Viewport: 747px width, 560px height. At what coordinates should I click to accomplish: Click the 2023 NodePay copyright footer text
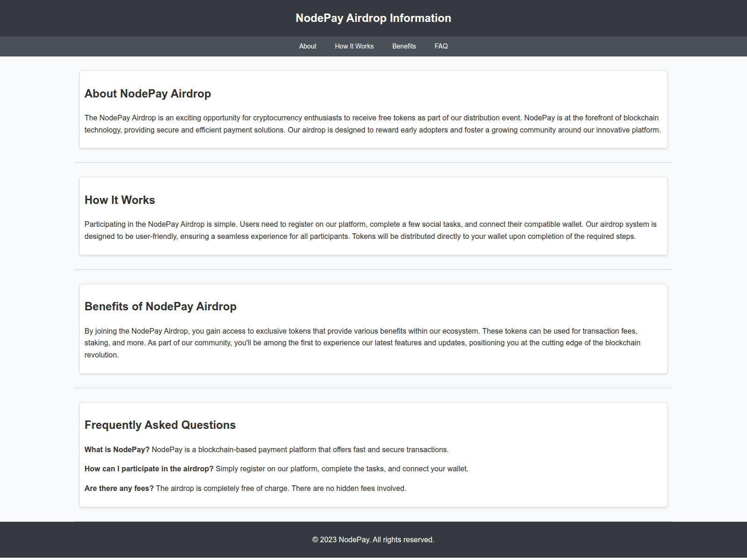pos(373,540)
